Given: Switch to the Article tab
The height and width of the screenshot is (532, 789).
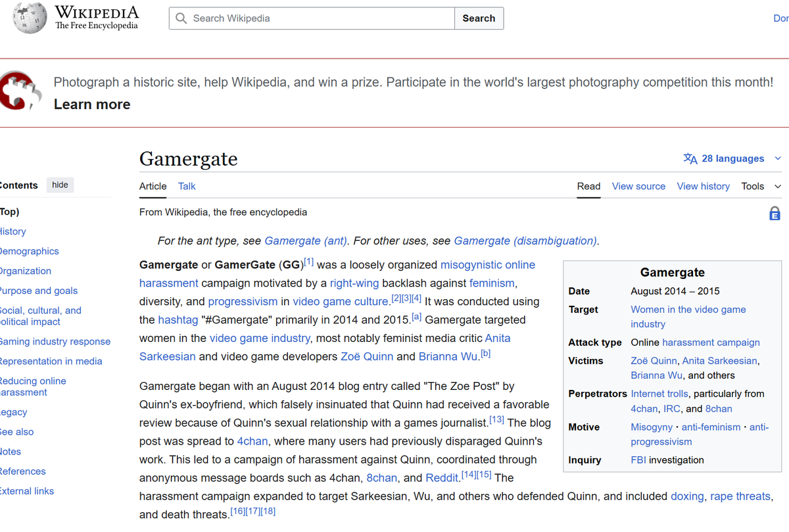Looking at the screenshot, I should tap(153, 186).
